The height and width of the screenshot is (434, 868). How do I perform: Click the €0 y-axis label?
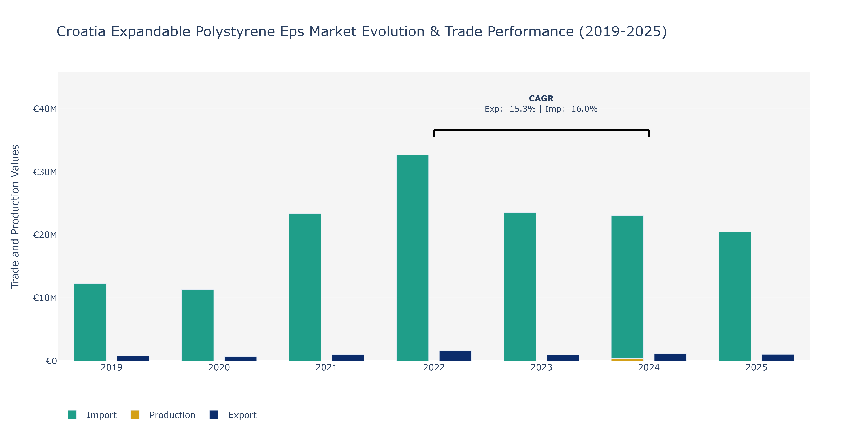pyautogui.click(x=51, y=361)
